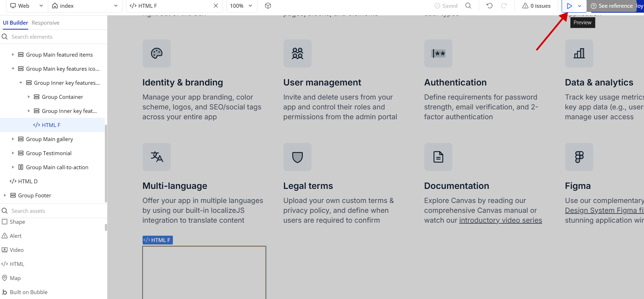Collapse Group Inner key features... arrow
Viewport: 644px width, 299px height.
[21, 83]
